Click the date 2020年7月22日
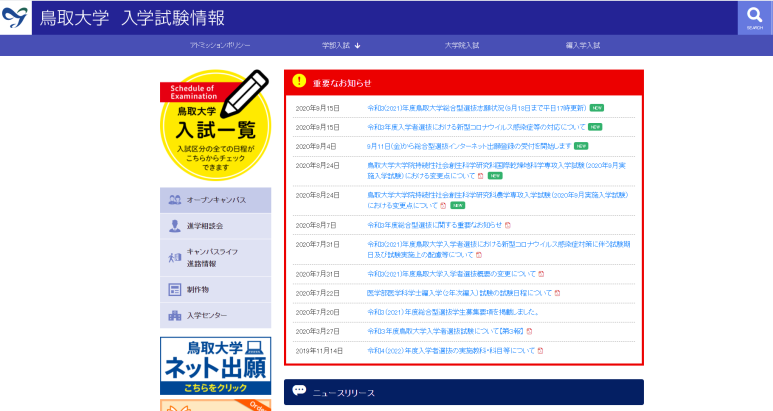This screenshot has height=411, width=773. click(x=317, y=293)
